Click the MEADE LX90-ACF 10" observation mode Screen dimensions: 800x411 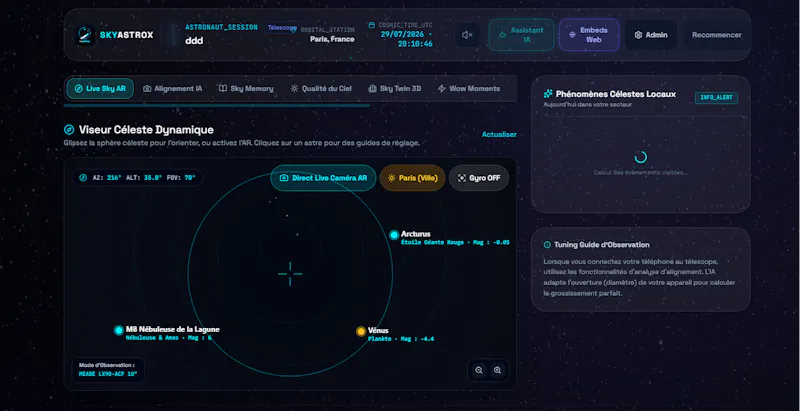click(108, 374)
